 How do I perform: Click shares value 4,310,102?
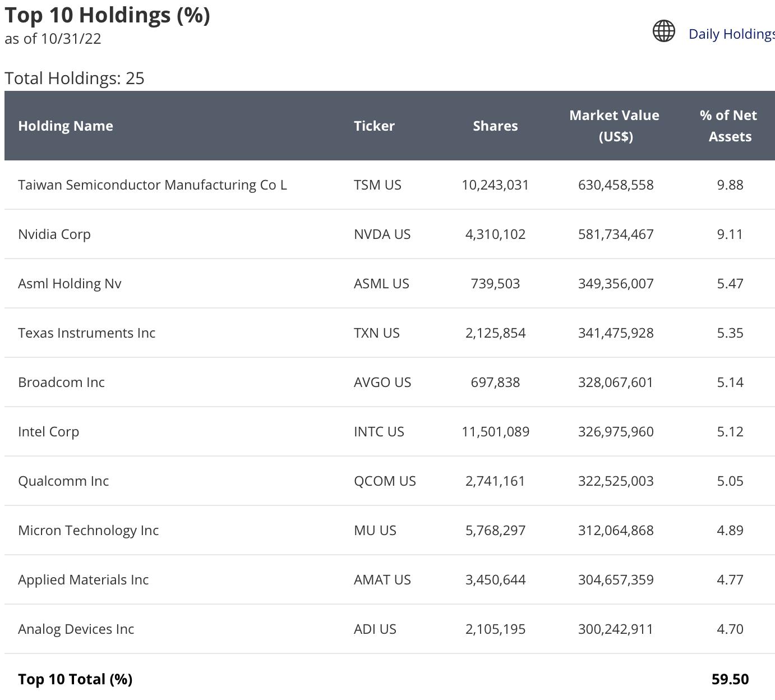point(495,234)
